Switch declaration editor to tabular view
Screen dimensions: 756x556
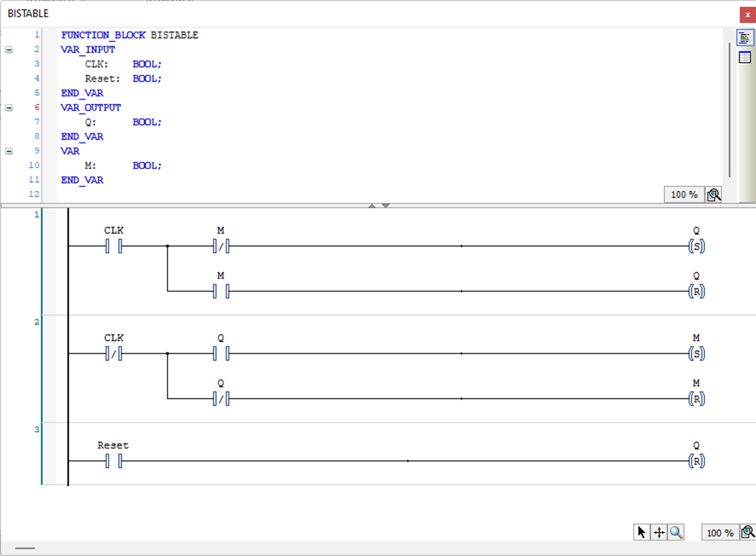coord(744,58)
